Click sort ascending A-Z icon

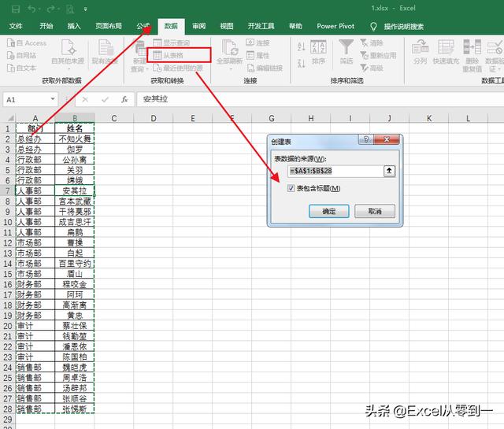[301, 46]
